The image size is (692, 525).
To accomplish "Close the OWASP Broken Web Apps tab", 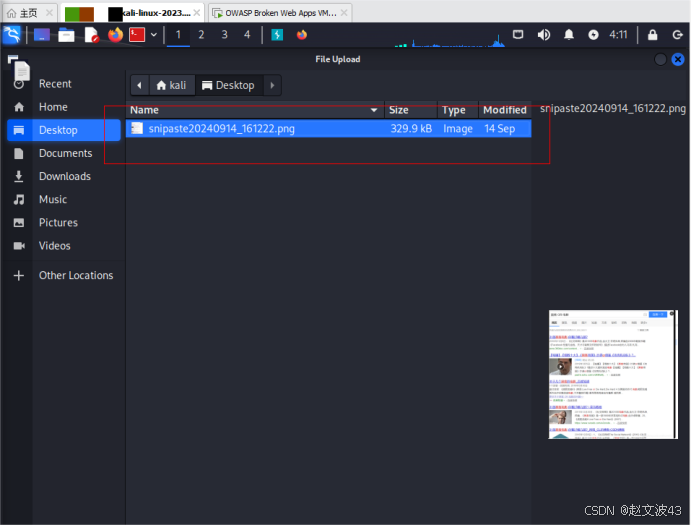I will tap(344, 13).
